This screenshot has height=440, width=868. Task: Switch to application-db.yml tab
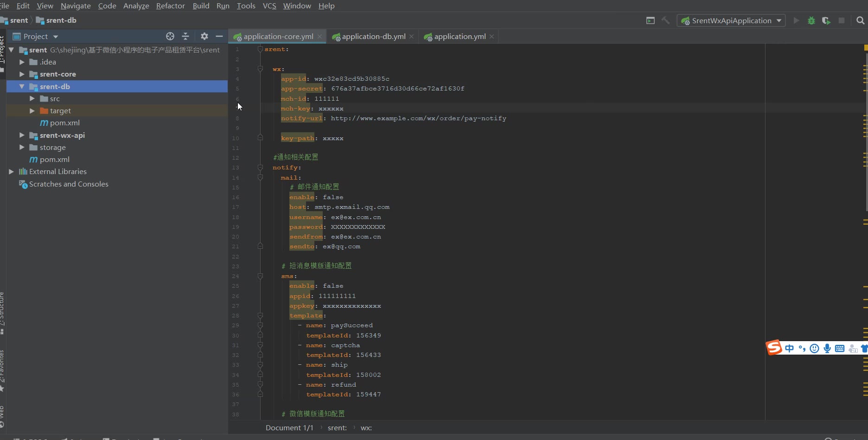[373, 36]
